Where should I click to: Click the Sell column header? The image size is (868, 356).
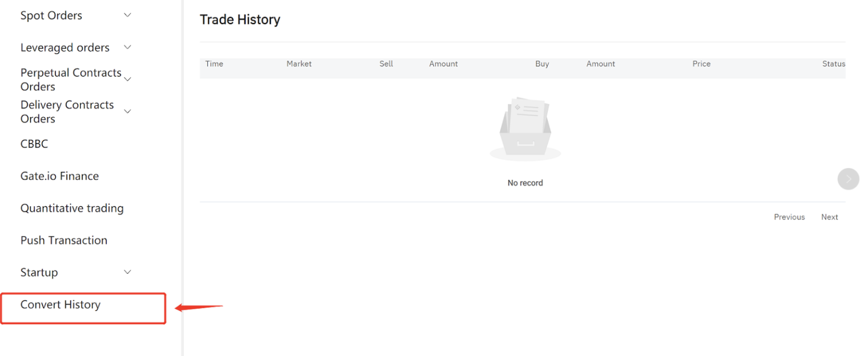click(x=386, y=64)
